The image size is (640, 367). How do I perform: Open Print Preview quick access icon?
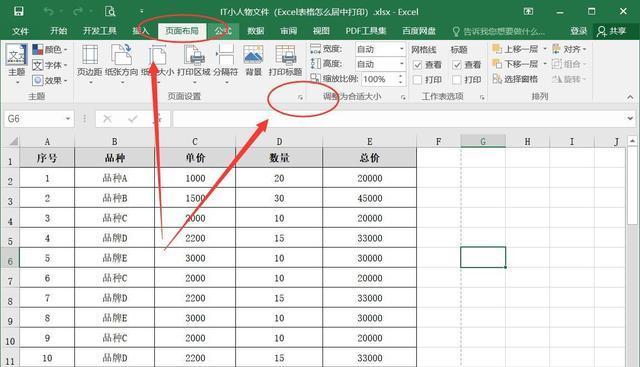110,11
